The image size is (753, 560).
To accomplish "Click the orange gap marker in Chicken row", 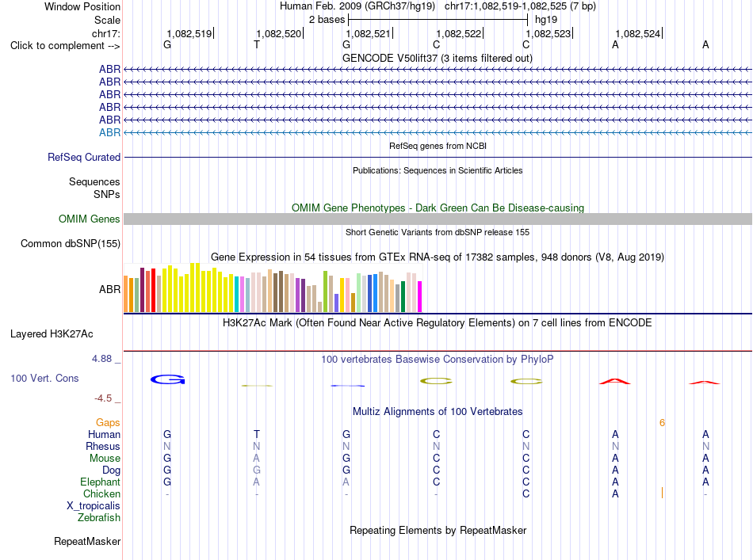I will tap(662, 493).
